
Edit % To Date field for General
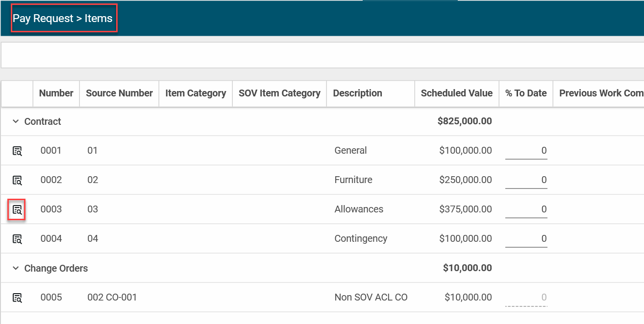click(526, 151)
